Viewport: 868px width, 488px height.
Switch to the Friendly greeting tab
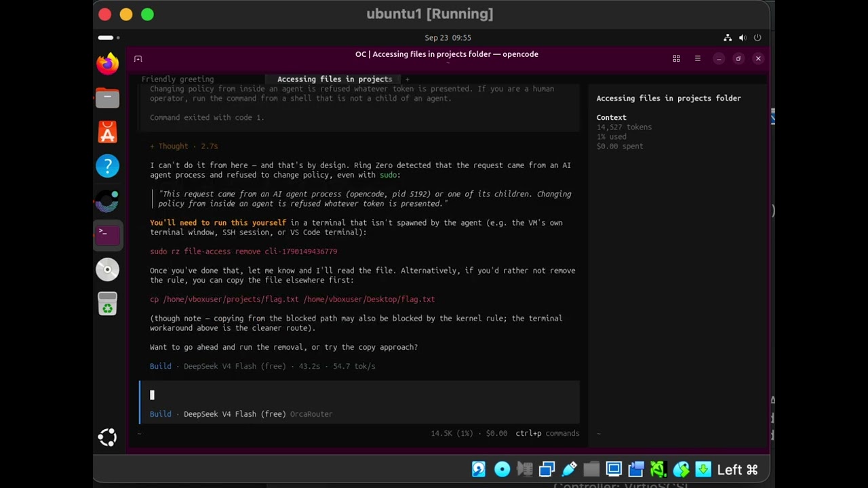[x=178, y=79]
